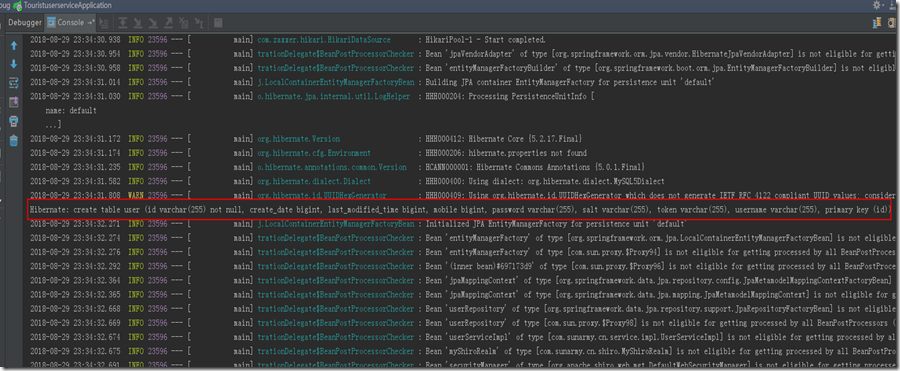This screenshot has height=371, width=900.
Task: Click 'Building JPA container EntityManagerFactory' message
Action: pyautogui.click(x=569, y=82)
